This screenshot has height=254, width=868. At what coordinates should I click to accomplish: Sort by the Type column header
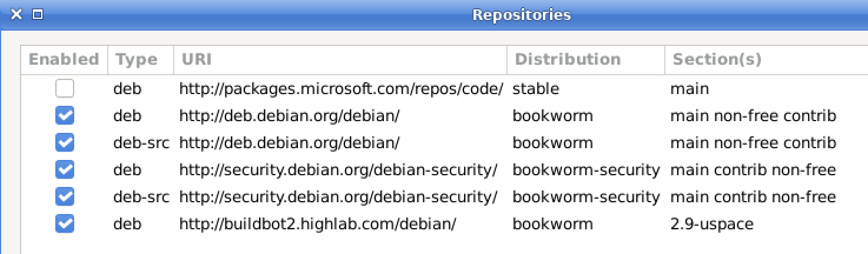tap(141, 59)
